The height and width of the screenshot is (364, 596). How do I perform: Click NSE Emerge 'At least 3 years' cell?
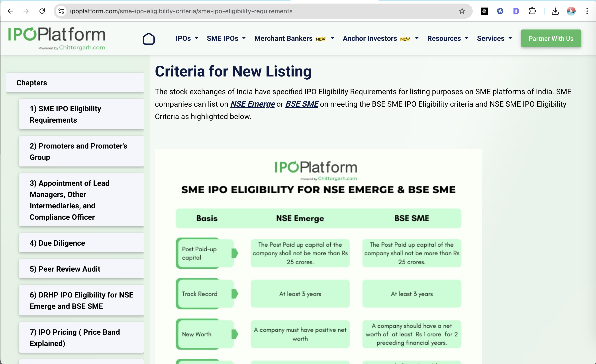[x=300, y=294]
